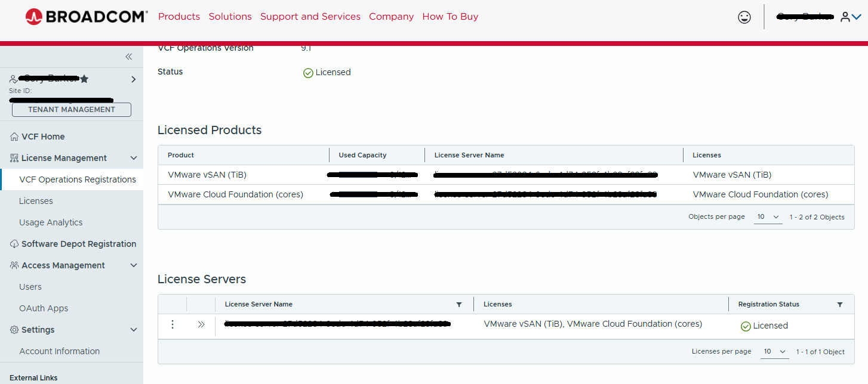Open OAuth Apps
Screen dimensions: 868x384
[44, 308]
